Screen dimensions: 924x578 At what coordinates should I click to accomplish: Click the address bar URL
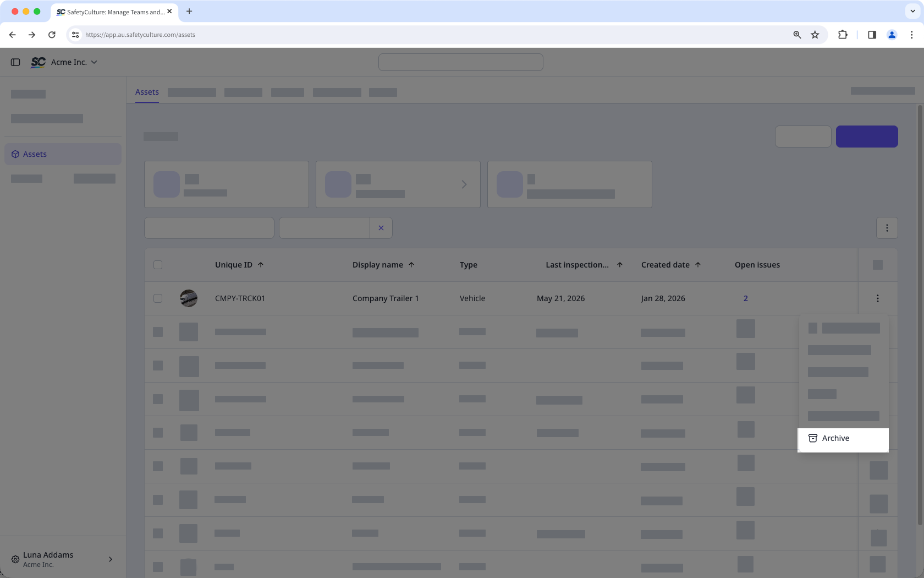[140, 35]
